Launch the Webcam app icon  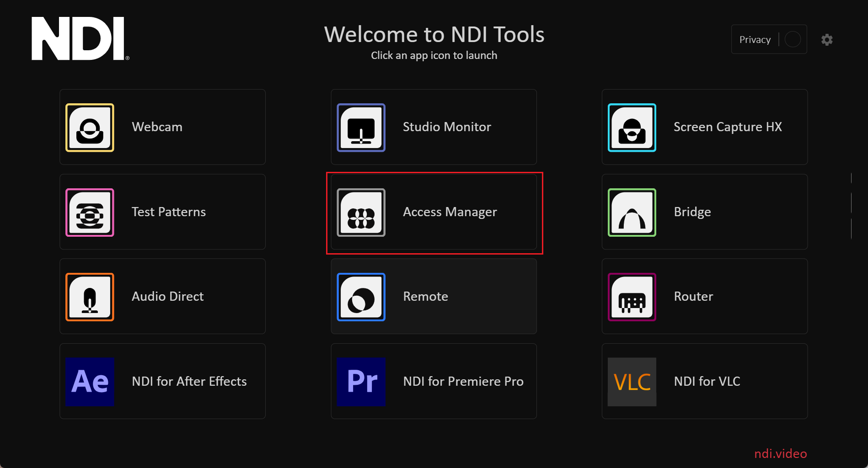point(90,128)
